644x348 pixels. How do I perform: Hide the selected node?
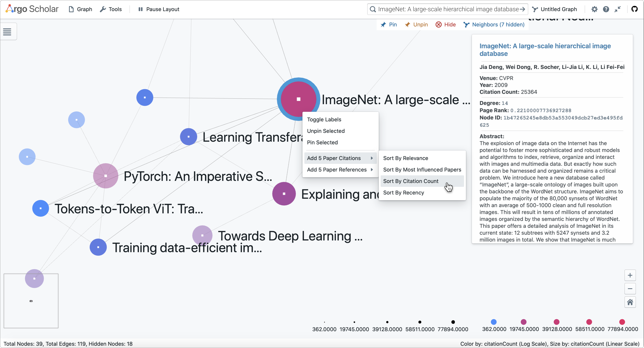click(446, 25)
